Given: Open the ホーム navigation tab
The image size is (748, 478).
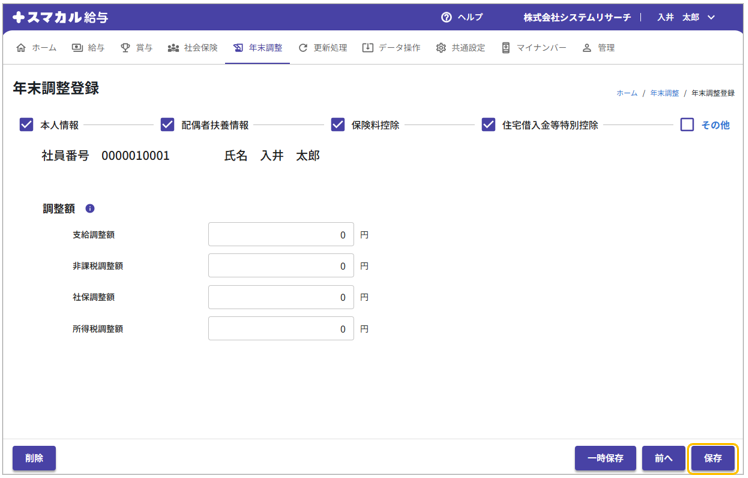Looking at the screenshot, I should (x=37, y=48).
